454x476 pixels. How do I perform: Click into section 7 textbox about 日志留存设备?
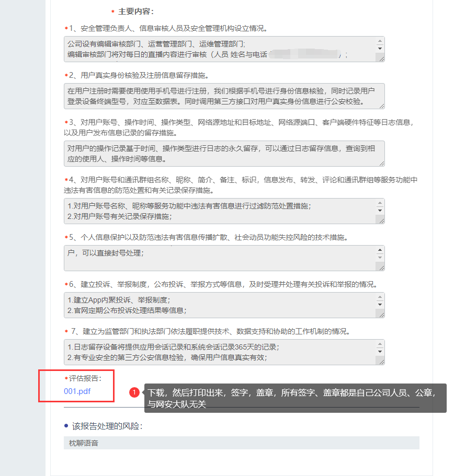(220, 352)
